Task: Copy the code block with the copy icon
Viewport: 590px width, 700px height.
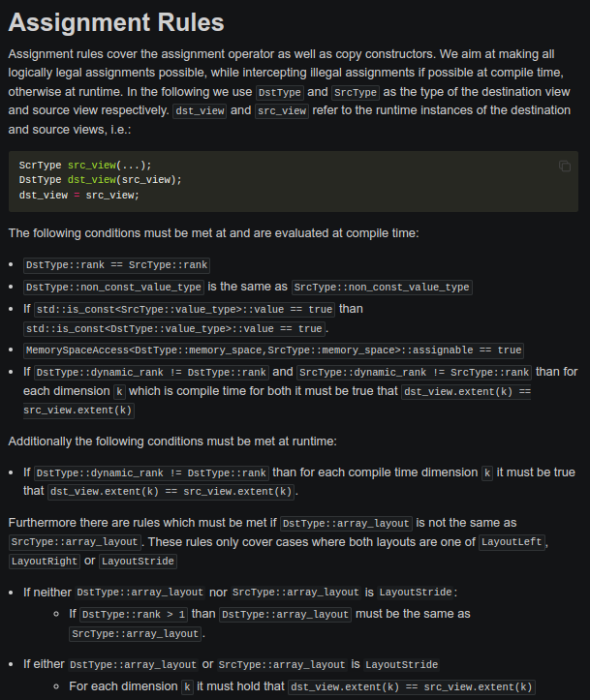Action: point(565,167)
